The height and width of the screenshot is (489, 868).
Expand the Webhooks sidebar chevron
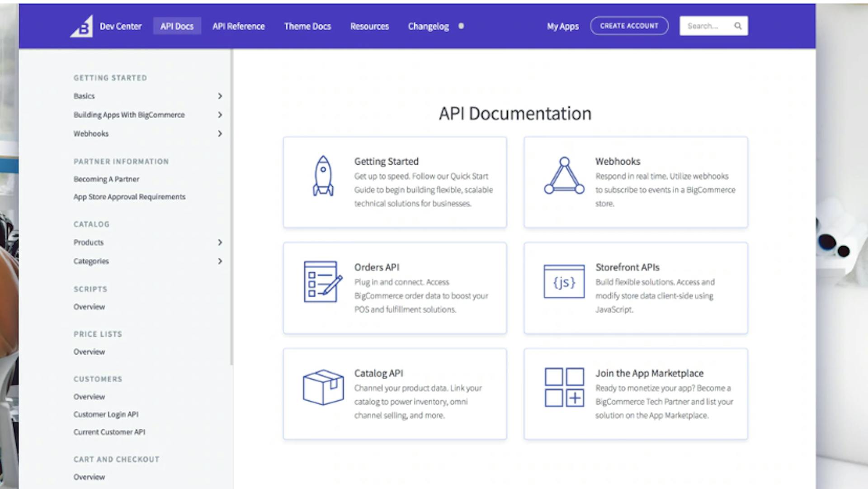pos(220,134)
